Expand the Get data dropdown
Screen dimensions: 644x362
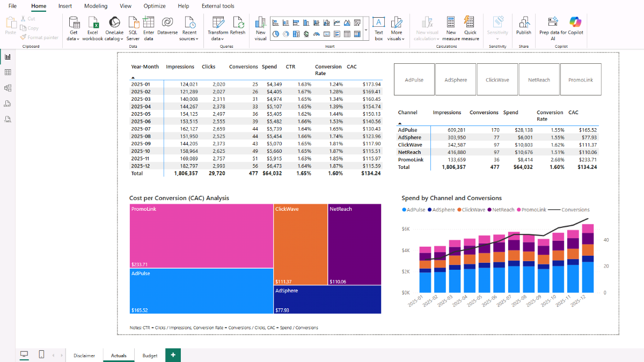(74, 39)
